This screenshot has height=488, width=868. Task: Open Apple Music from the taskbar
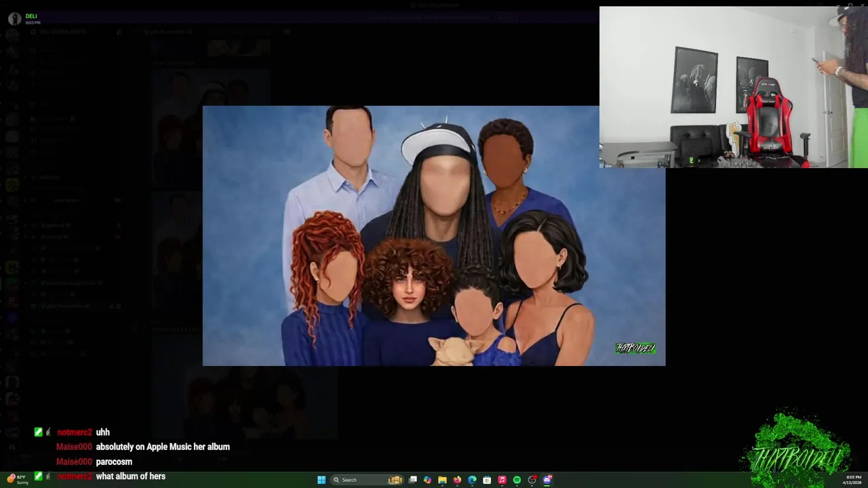(502, 480)
